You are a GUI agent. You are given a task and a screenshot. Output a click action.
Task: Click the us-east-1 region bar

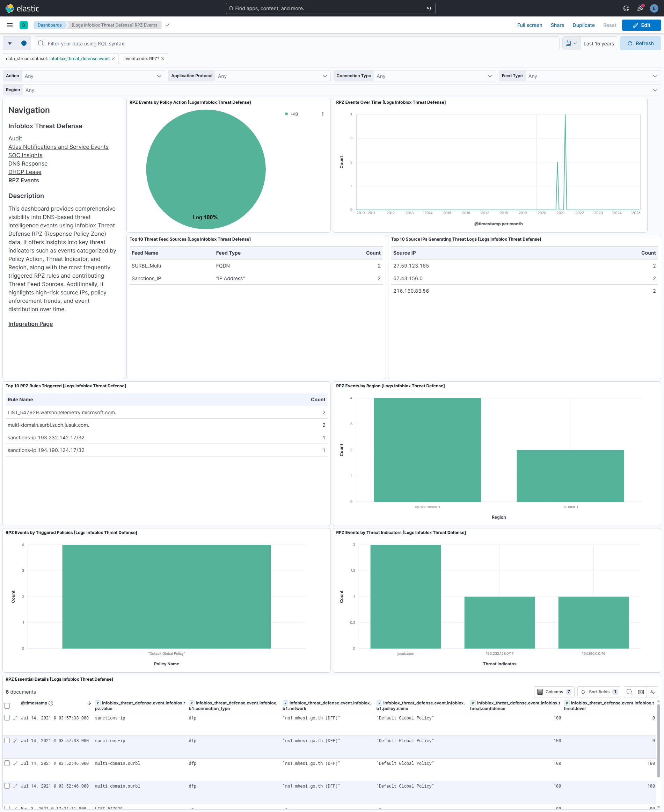(570, 475)
